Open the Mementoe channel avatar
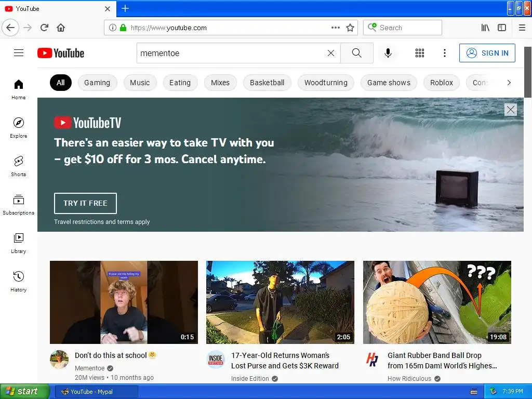Image resolution: width=532 pixels, height=399 pixels. tap(59, 360)
